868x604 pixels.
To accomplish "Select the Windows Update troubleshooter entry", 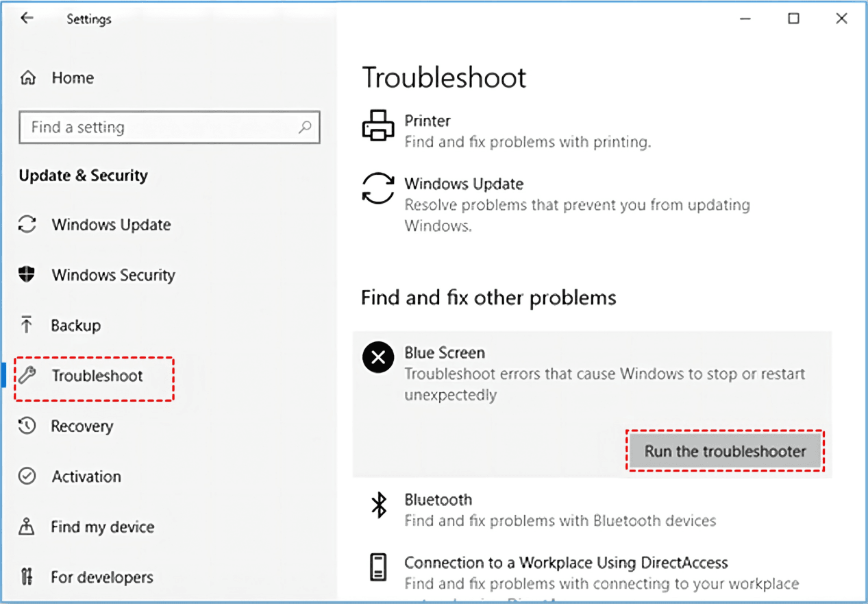I will [464, 184].
